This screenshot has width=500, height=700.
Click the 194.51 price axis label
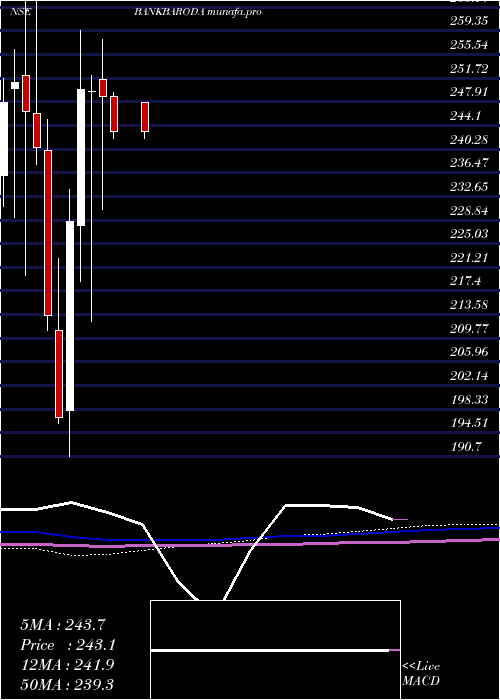pos(469,423)
